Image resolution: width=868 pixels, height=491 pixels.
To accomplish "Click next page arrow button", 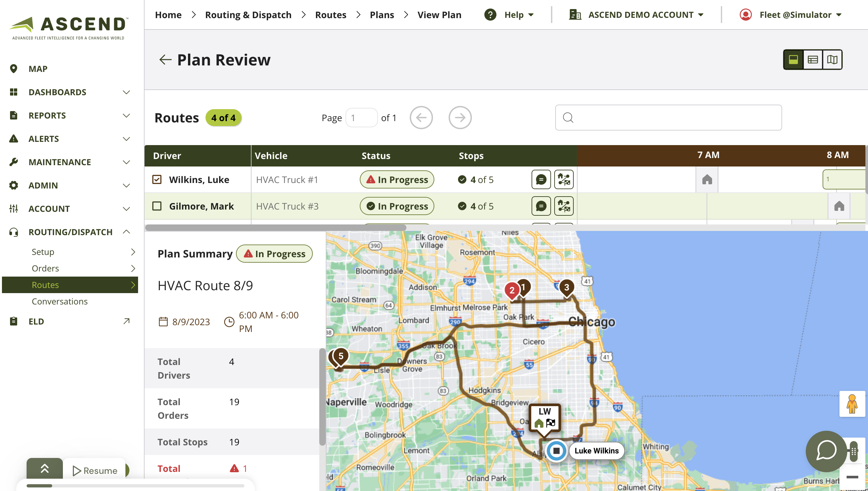I will pos(460,118).
